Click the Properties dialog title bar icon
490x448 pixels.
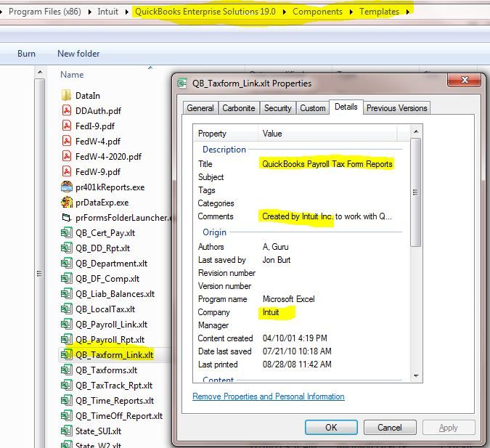(x=182, y=84)
